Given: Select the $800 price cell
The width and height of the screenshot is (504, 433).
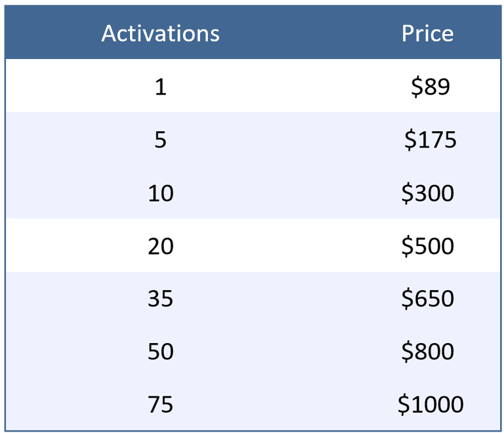Looking at the screenshot, I should [x=427, y=351].
